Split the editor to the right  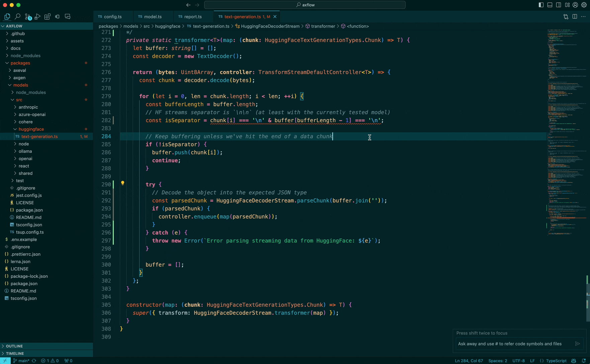coord(575,16)
